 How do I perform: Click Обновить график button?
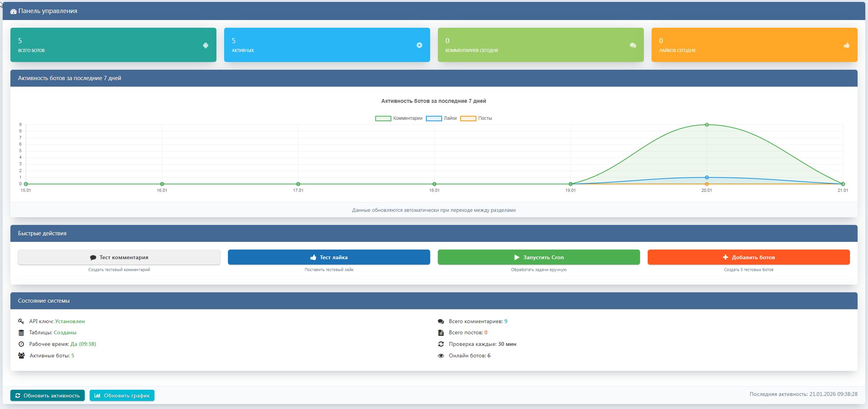122,396
